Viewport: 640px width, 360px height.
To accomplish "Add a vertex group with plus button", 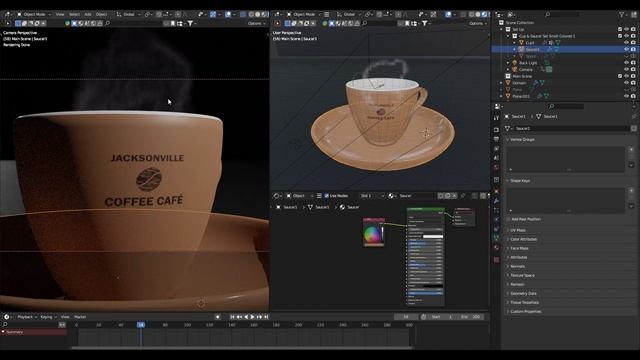I will [631, 149].
